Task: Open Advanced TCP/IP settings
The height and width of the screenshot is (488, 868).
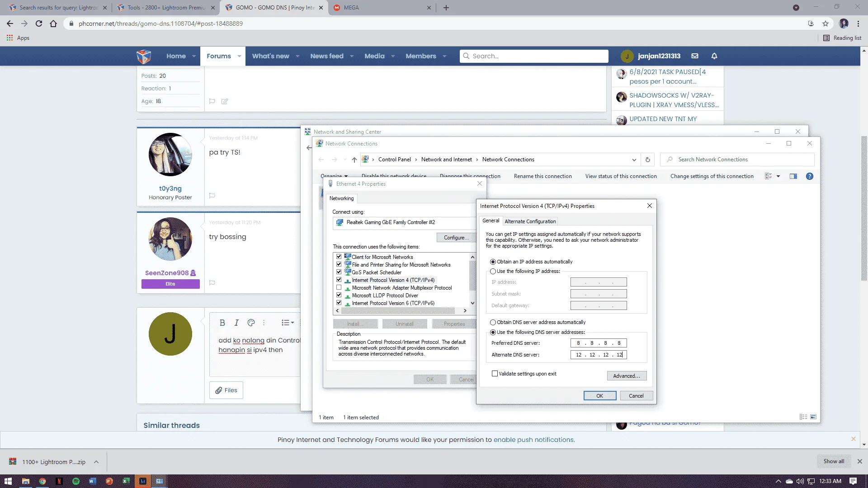Action: point(627,376)
